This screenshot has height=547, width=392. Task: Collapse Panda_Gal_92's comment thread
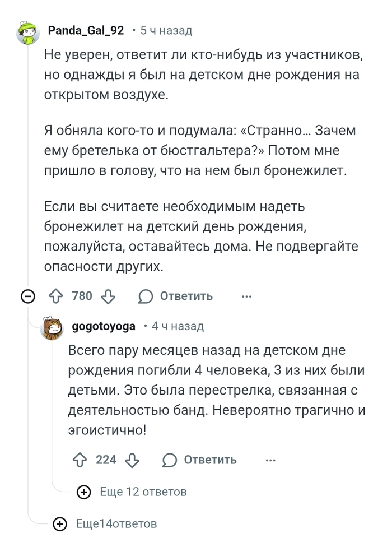coord(27,296)
